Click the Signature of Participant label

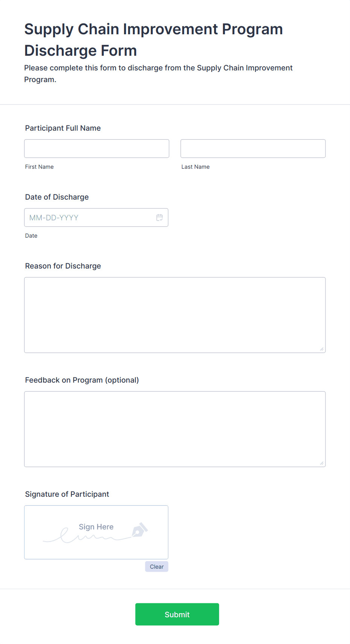[x=67, y=494]
